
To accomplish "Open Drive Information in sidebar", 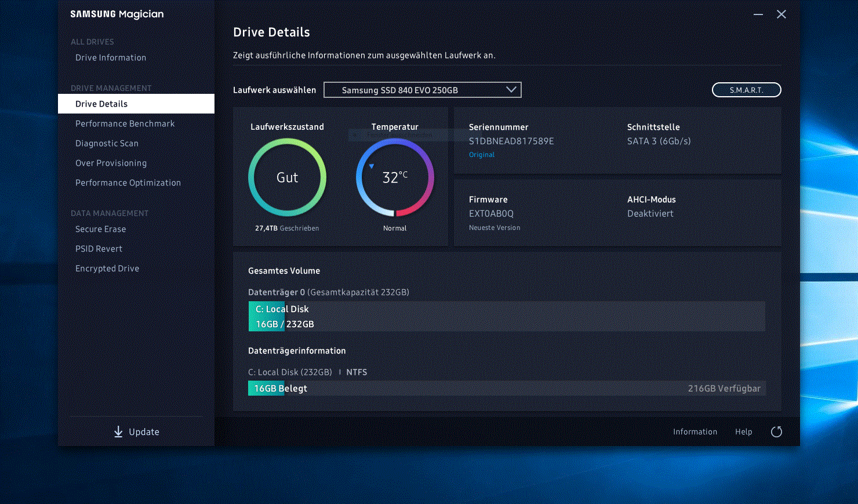I will [x=111, y=57].
